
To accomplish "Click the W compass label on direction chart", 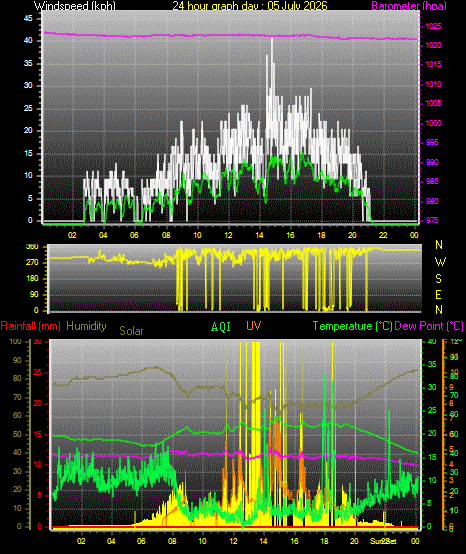I will pos(440,262).
